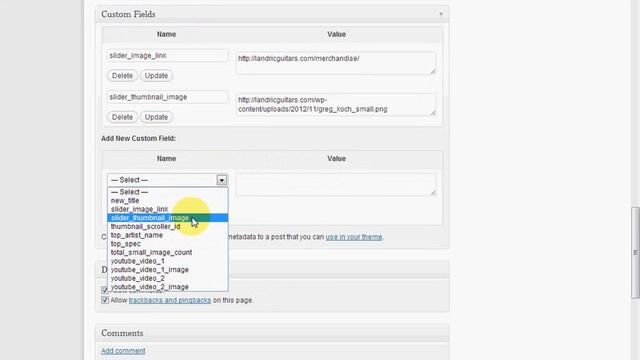Image resolution: width=640 pixels, height=360 pixels.
Task: Delete the slider_thumbnail_image custom field
Action: click(x=122, y=117)
